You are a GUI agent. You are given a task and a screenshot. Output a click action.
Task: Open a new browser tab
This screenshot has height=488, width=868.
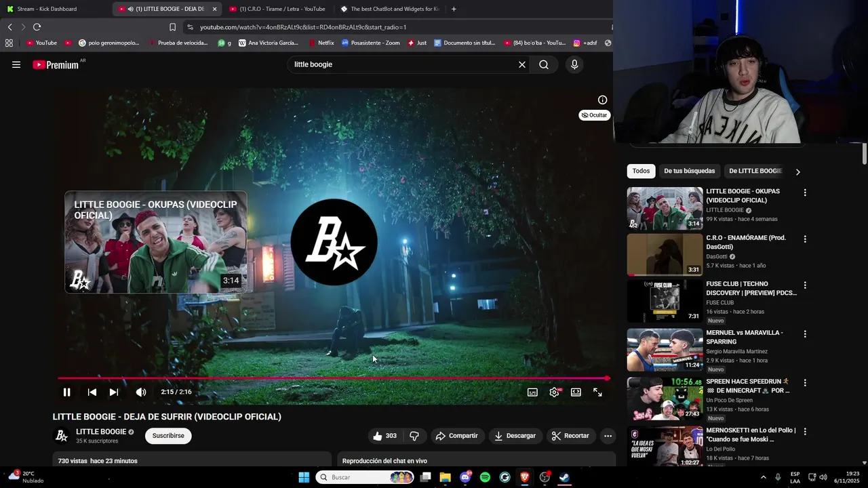(x=454, y=9)
